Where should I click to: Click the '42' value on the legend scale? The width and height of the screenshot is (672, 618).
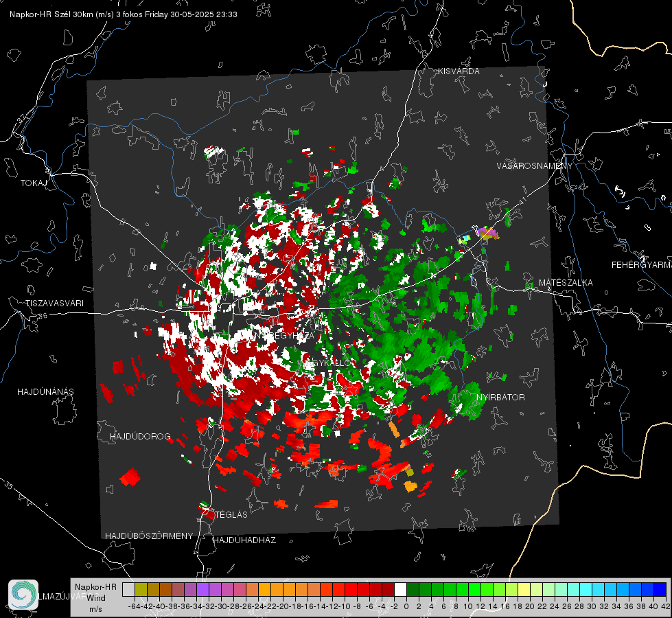click(x=666, y=606)
